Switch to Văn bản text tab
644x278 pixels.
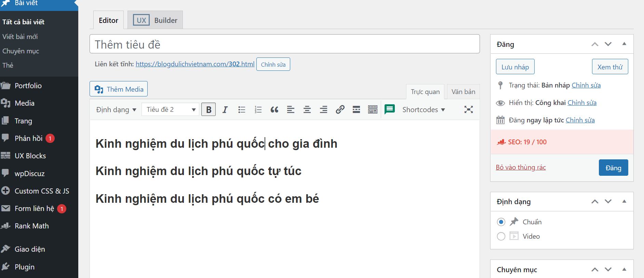(463, 92)
